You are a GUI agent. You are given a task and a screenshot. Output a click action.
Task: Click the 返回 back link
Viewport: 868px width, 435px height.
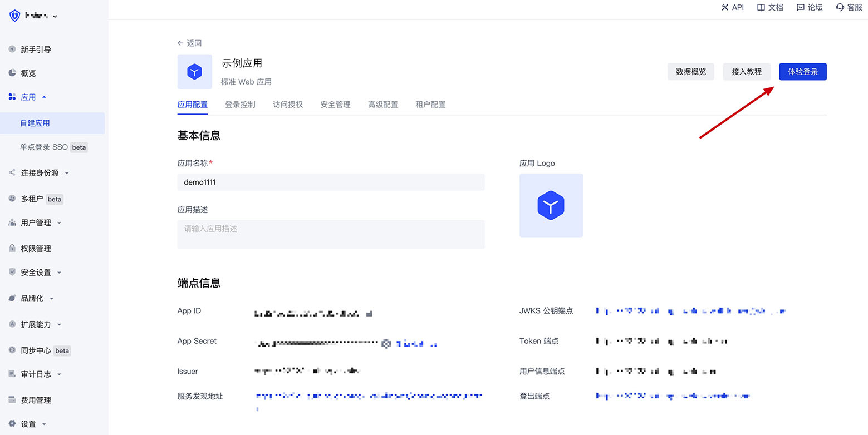(189, 43)
